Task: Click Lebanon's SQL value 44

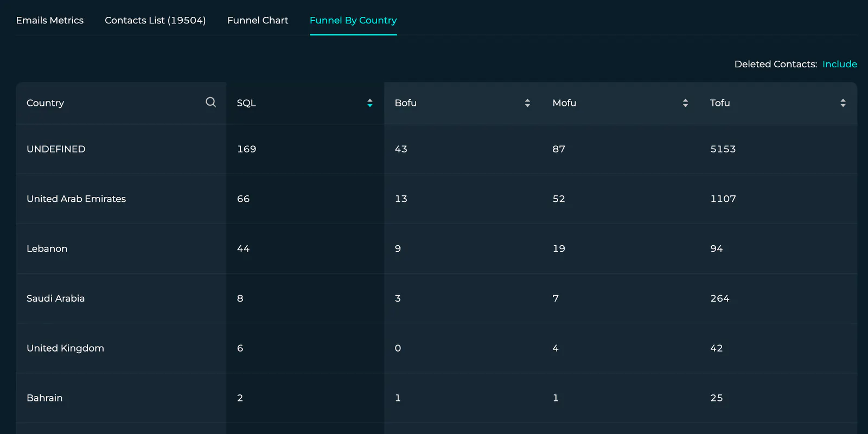Action: (243, 248)
